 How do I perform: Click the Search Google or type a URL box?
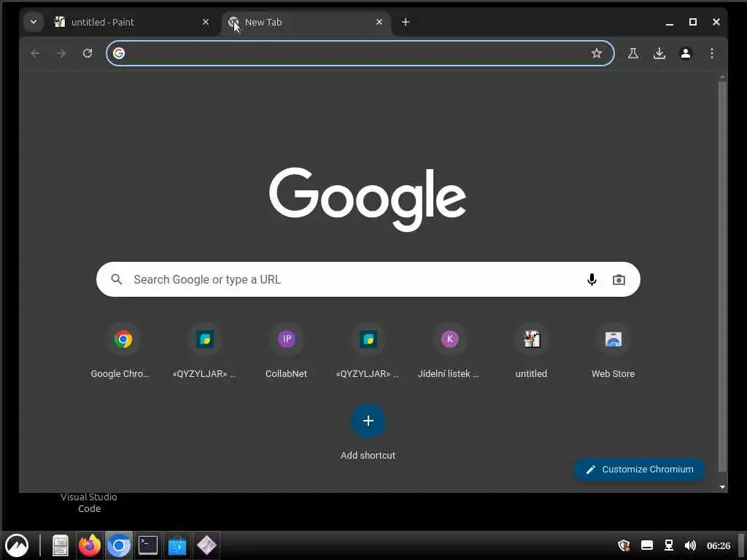tap(368, 279)
